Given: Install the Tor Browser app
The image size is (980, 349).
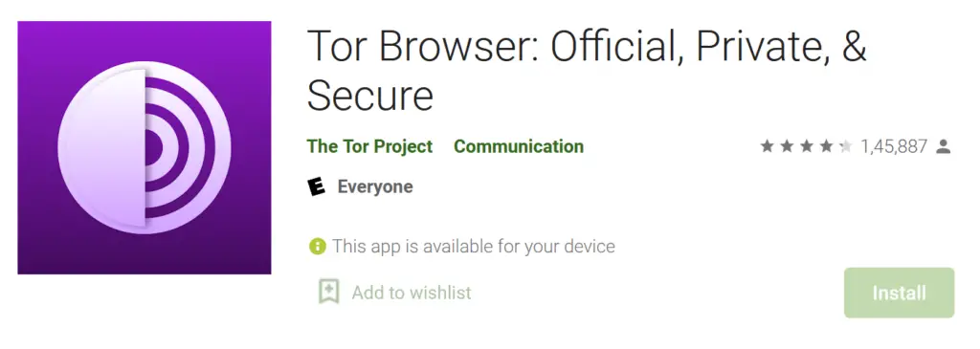Looking at the screenshot, I should pos(899,293).
